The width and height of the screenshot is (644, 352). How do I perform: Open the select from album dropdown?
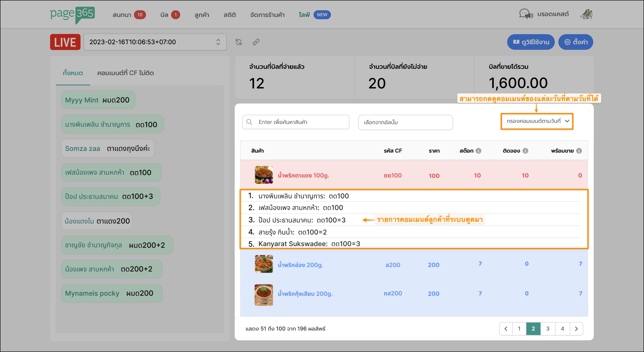405,122
